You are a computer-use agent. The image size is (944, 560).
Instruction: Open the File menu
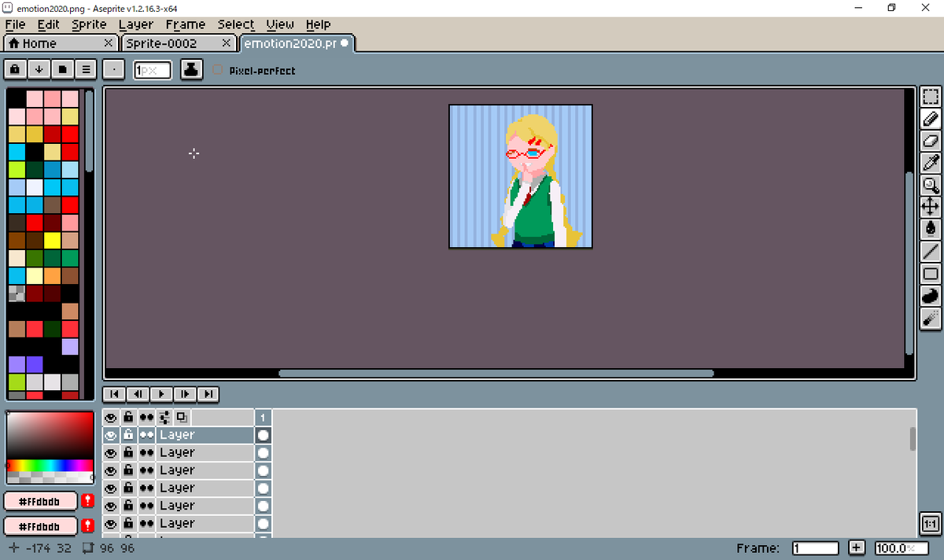(x=15, y=24)
